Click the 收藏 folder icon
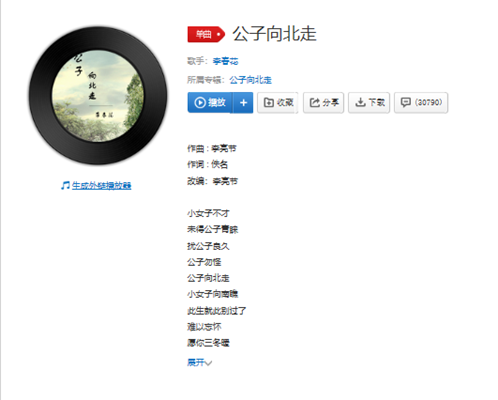 click(x=269, y=103)
